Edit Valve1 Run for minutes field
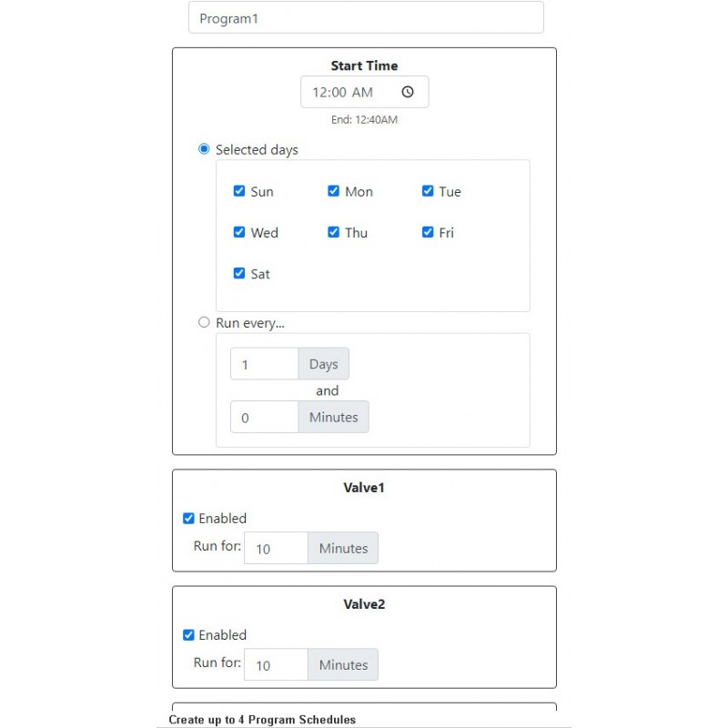Viewport: 728px width, 728px height. (276, 549)
